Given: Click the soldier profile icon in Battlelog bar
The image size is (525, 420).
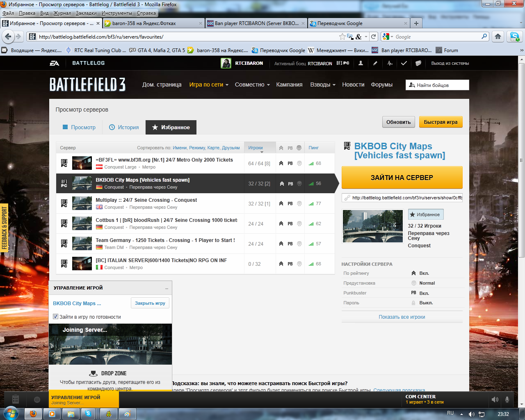Looking at the screenshot, I should [361, 63].
